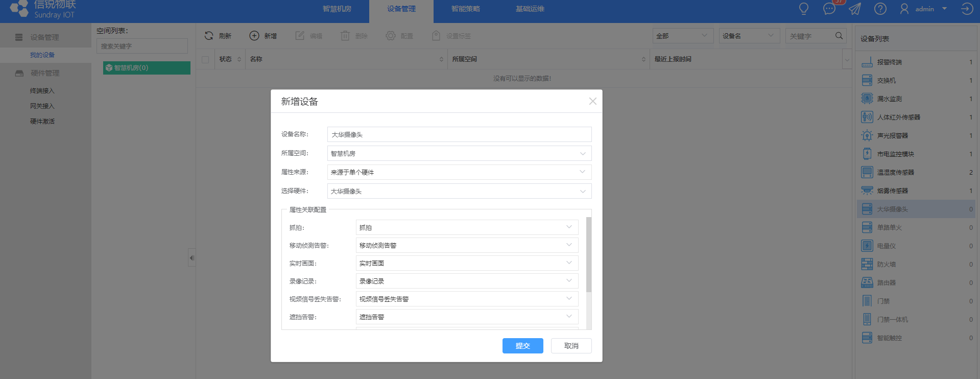Open the 实时画面 dropdown
This screenshot has height=379, width=980.
(x=467, y=263)
